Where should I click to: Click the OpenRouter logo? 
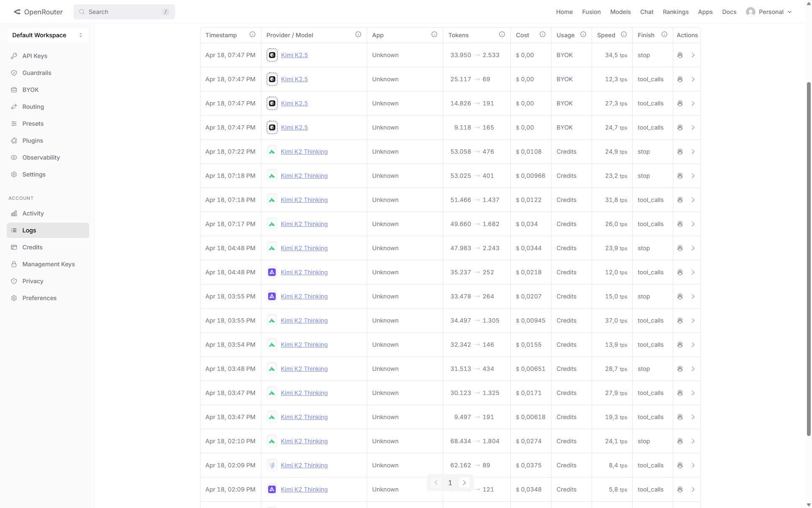click(x=38, y=12)
